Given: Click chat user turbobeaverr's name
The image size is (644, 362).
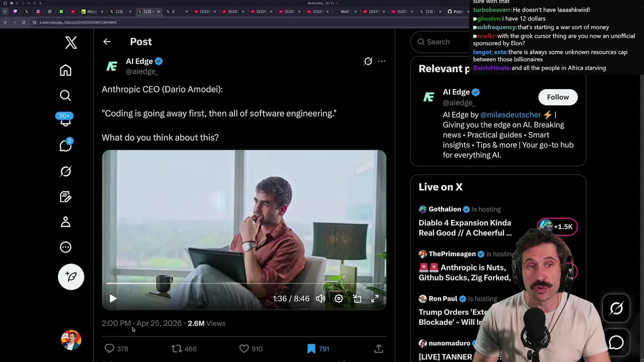Looking at the screenshot, I should pyautogui.click(x=492, y=10).
